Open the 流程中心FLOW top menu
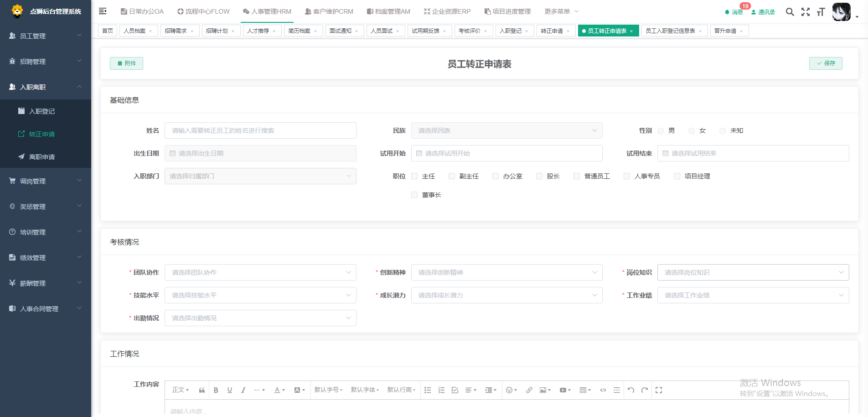Image resolution: width=868 pixels, height=417 pixels. tap(203, 11)
